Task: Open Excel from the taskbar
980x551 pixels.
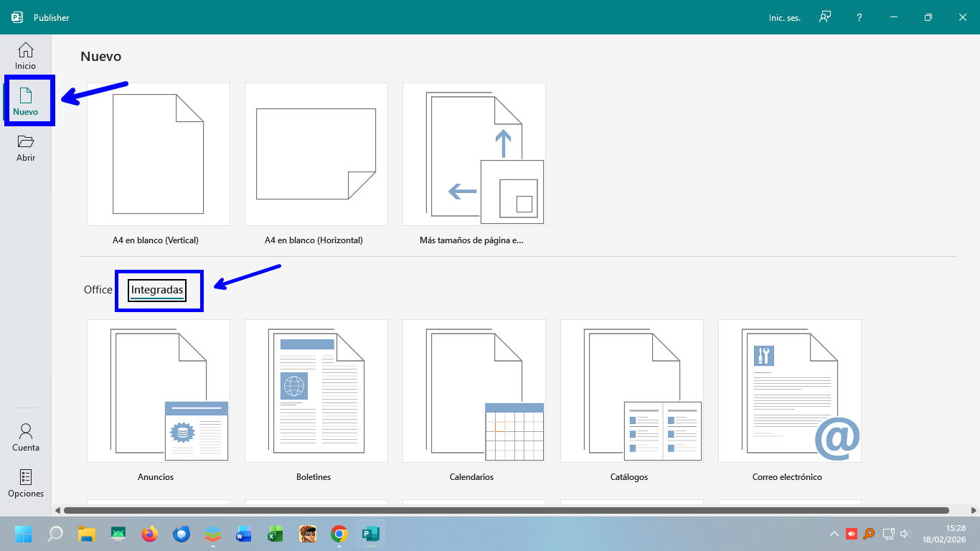Action: click(276, 534)
